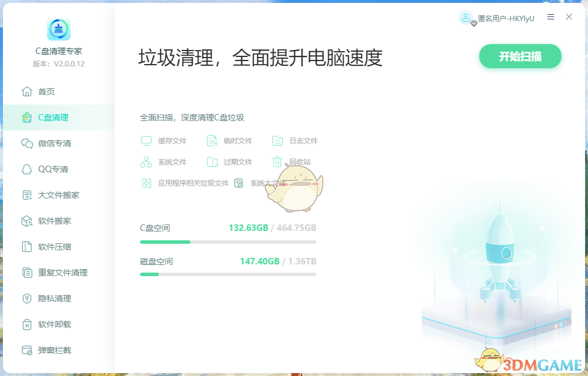Click the 回收站 recycle bin icon
This screenshot has height=376, width=588.
(276, 162)
